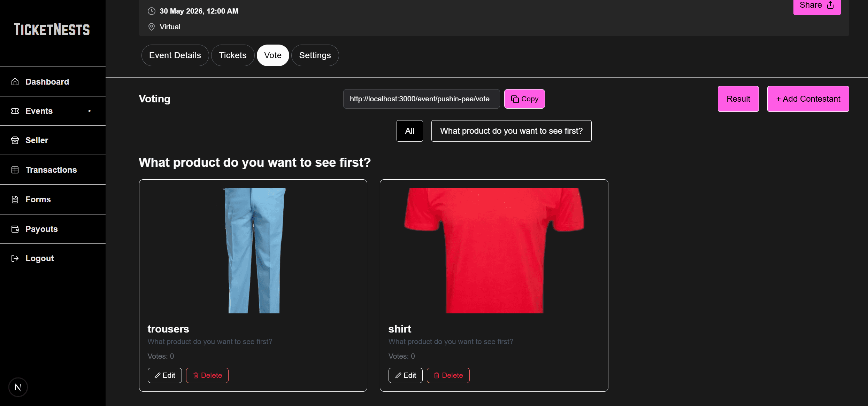
Task: Go to Payouts in the sidebar
Action: click(53, 229)
